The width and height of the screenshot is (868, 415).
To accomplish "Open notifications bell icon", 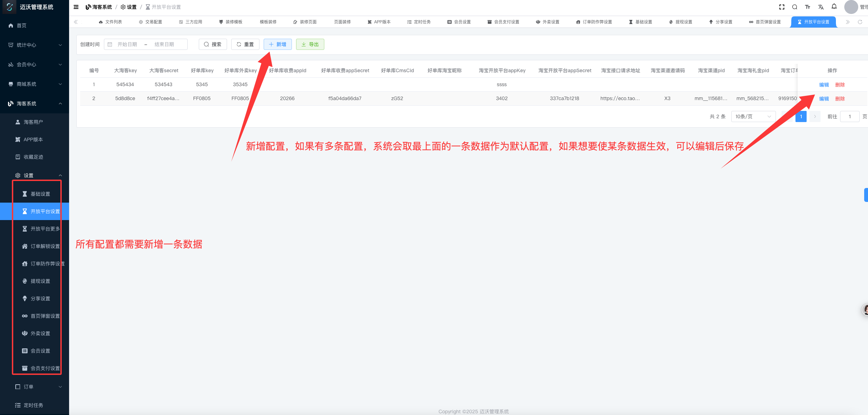I will pos(834,7).
